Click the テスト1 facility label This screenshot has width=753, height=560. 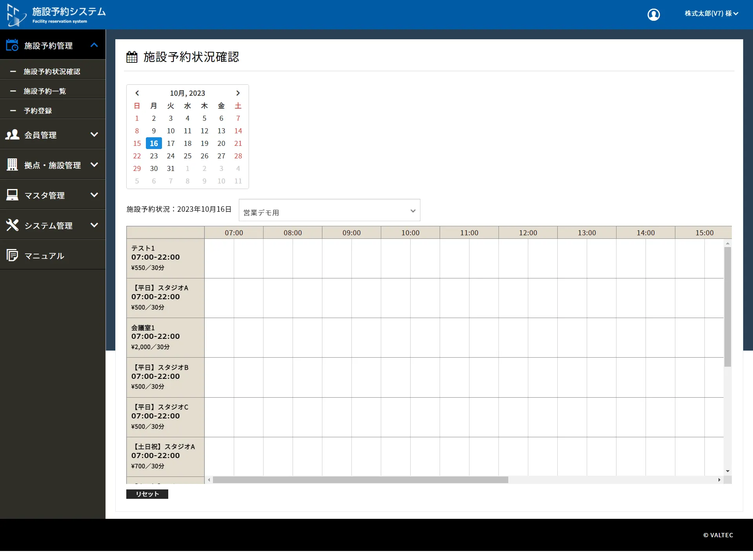[143, 248]
